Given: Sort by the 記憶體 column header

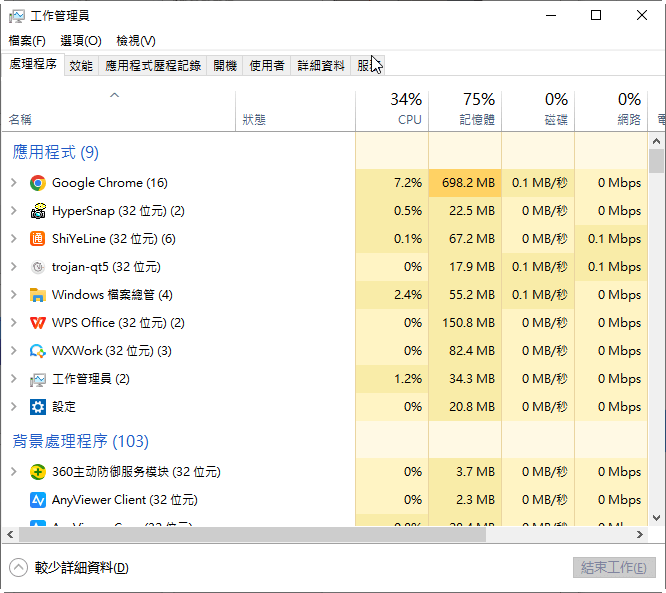Looking at the screenshot, I should (x=465, y=110).
